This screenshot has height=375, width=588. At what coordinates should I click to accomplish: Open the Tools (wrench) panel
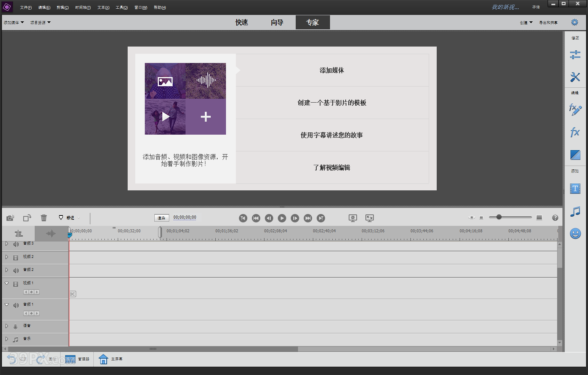tap(575, 77)
